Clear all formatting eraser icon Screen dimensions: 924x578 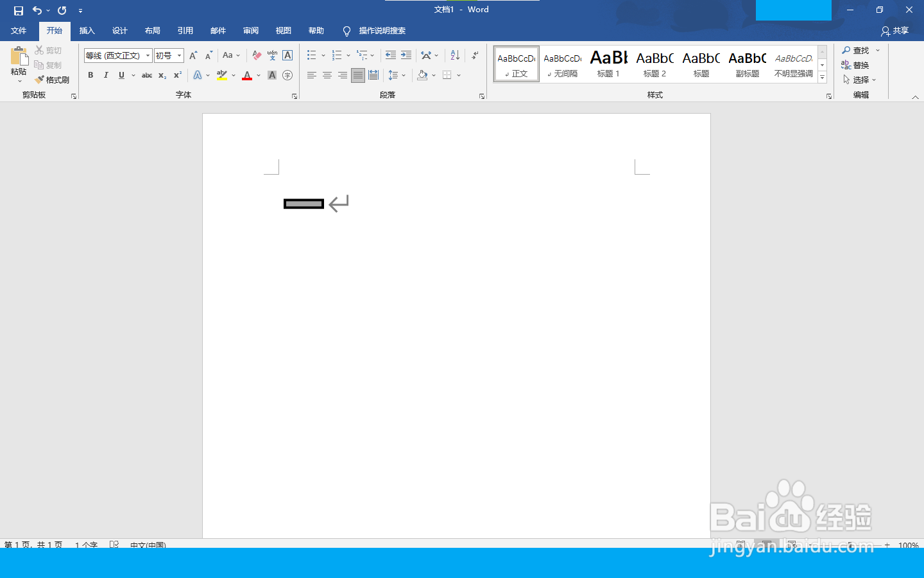[x=257, y=55]
